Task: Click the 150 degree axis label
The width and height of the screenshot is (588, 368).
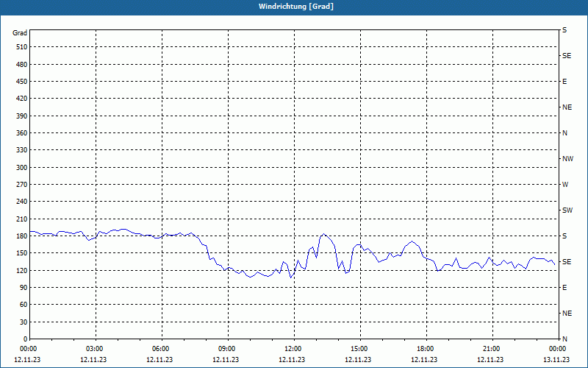Action: [22, 252]
